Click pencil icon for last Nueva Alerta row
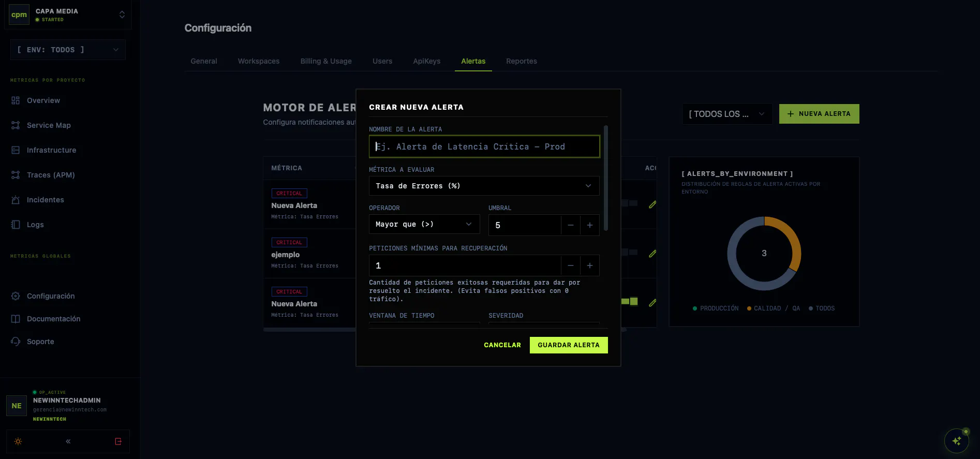The image size is (980, 459). tap(652, 303)
